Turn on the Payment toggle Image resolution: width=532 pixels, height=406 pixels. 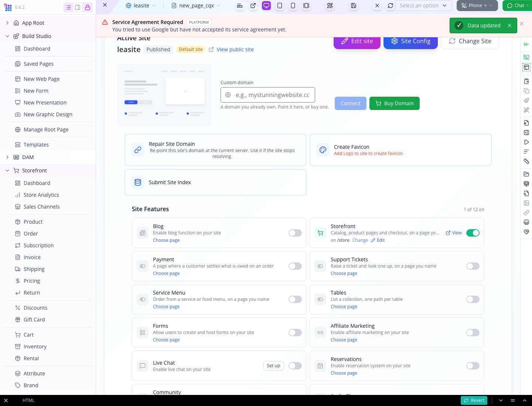(295, 266)
